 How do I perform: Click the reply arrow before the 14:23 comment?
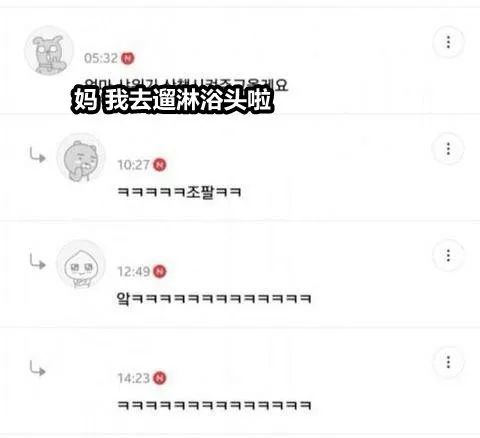coord(37,368)
